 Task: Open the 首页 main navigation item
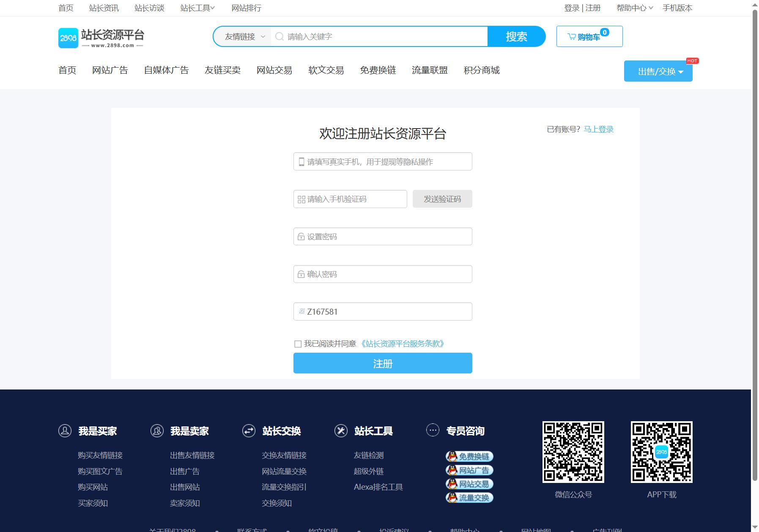67,70
